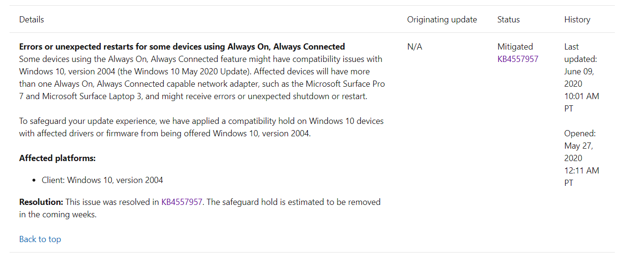Viewport: 644px width, 254px height.
Task: Click the 'May 27,' opened date text
Action: click(x=579, y=146)
